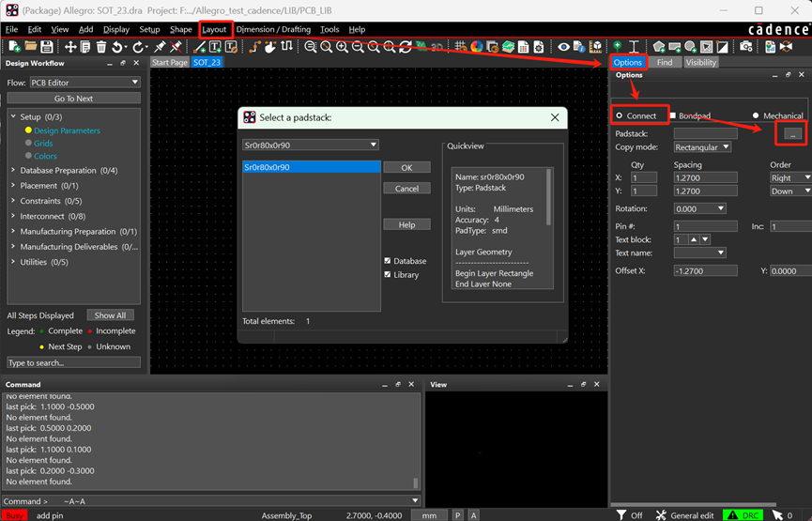Open the Order Down dropdown
The width and height of the screenshot is (812, 521).
point(790,192)
